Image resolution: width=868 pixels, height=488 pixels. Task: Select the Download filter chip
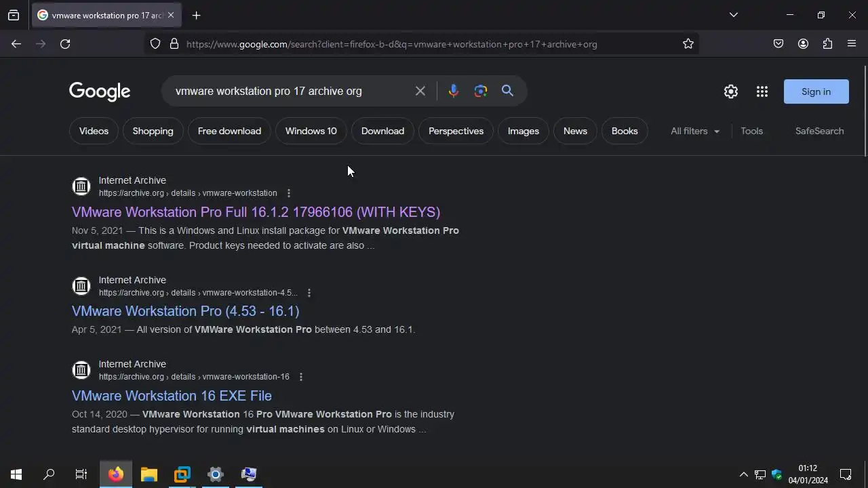[382, 131]
